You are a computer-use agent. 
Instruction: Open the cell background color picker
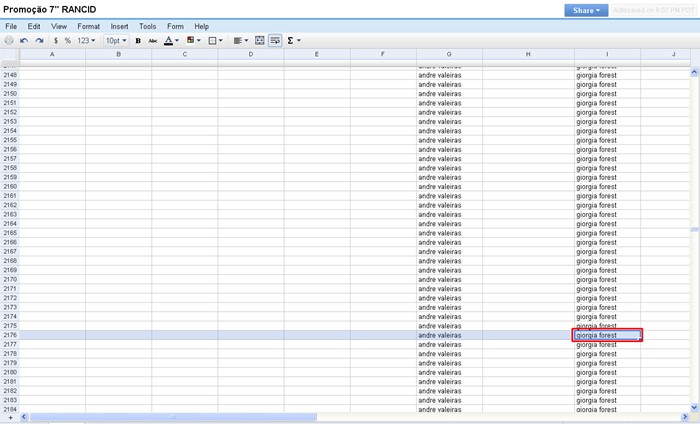193,41
